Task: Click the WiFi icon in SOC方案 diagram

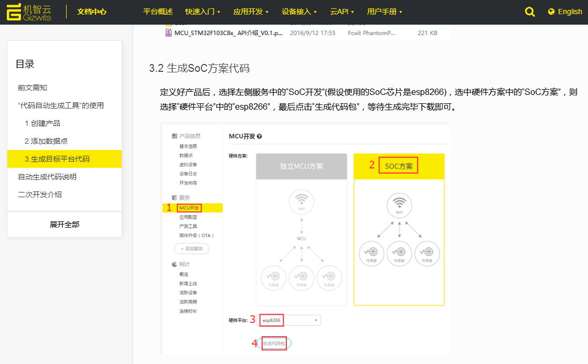Action: (x=399, y=204)
